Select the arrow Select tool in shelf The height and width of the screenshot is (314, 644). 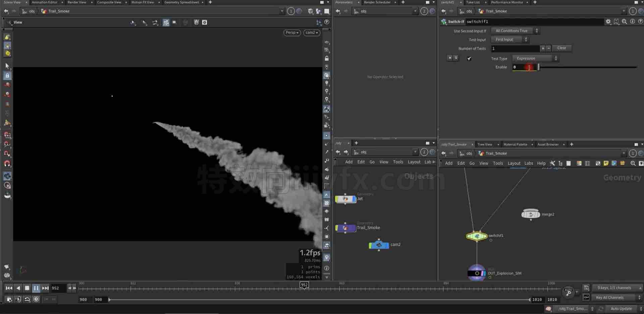[x=7, y=66]
